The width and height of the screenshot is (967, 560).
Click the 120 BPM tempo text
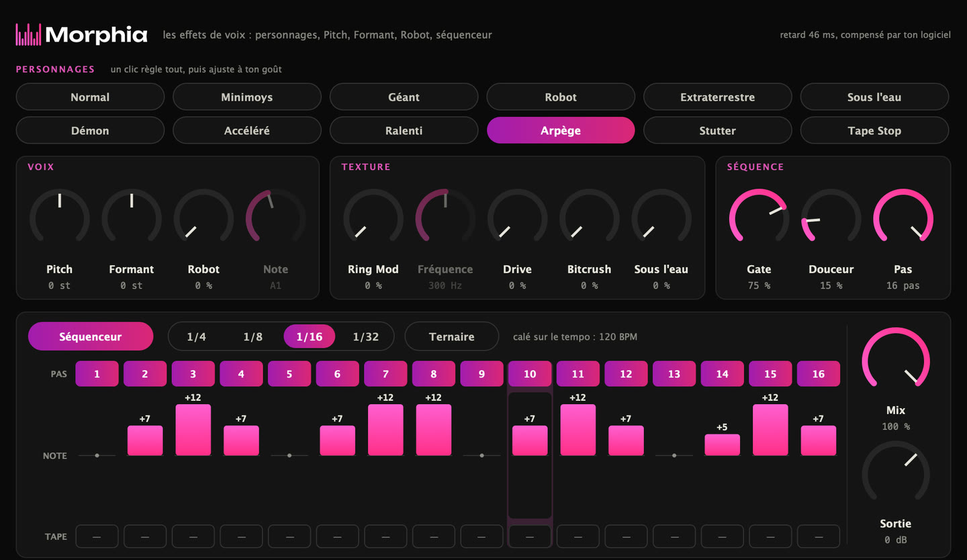click(x=618, y=336)
